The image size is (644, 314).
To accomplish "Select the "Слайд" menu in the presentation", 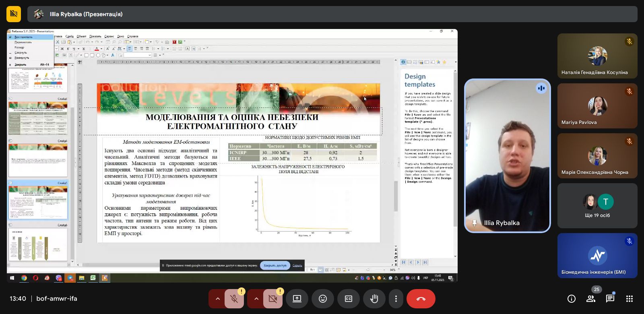I will [x=70, y=36].
